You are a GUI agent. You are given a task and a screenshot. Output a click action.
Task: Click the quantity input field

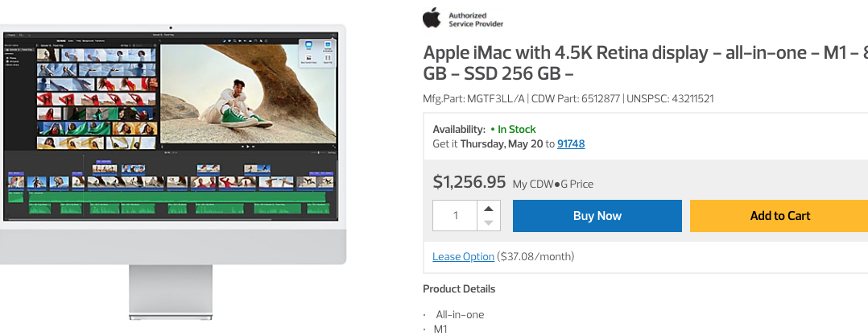coord(456,216)
